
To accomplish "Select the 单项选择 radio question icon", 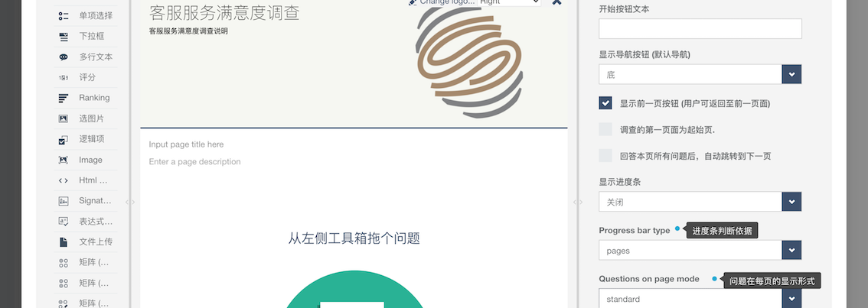I will tap(63, 15).
